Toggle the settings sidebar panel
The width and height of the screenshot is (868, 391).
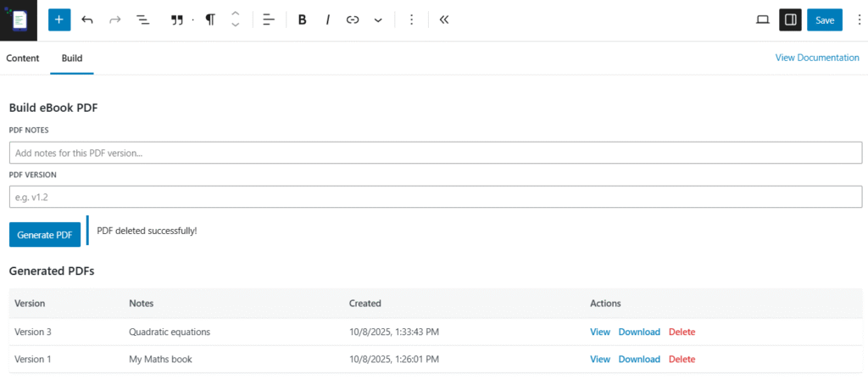790,20
